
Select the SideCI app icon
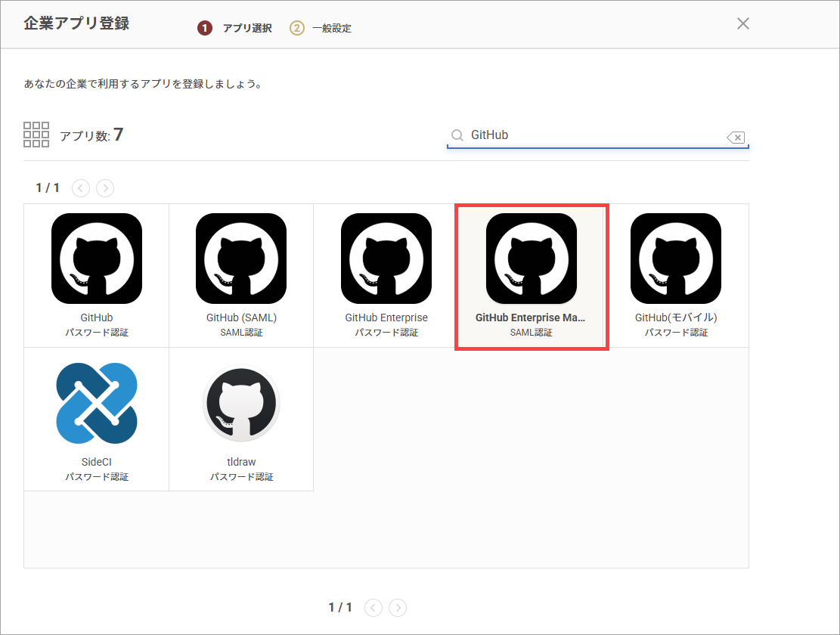tap(97, 403)
